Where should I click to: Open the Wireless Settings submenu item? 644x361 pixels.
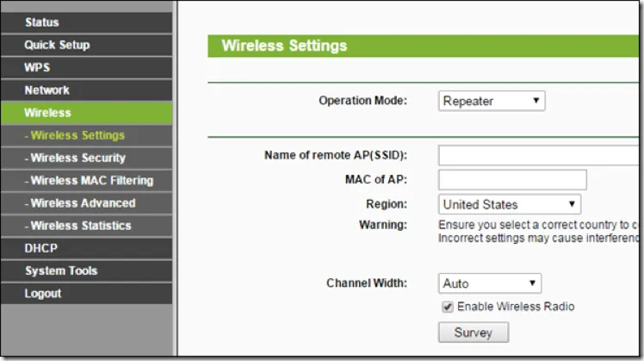click(77, 135)
